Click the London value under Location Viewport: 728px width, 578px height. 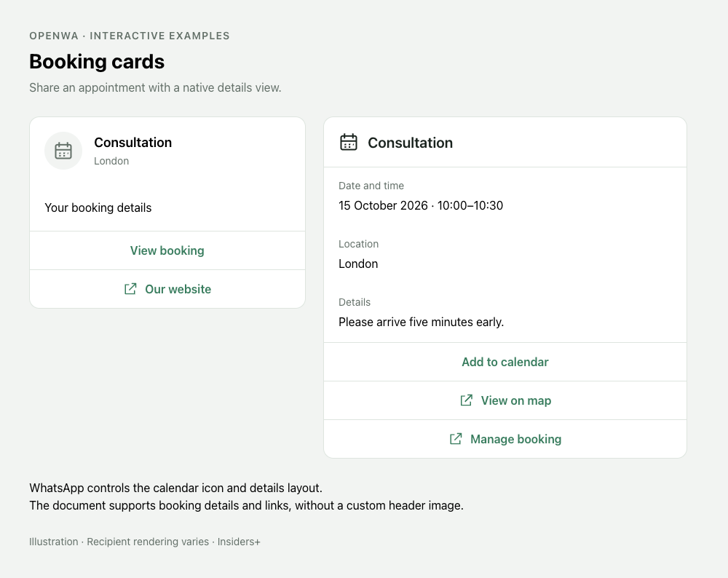[358, 264]
